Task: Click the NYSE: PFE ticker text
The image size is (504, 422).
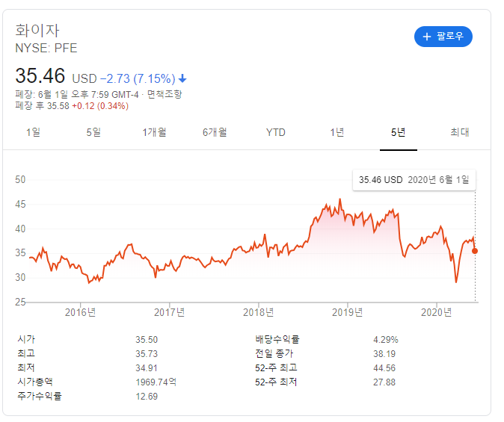Action: (x=46, y=48)
